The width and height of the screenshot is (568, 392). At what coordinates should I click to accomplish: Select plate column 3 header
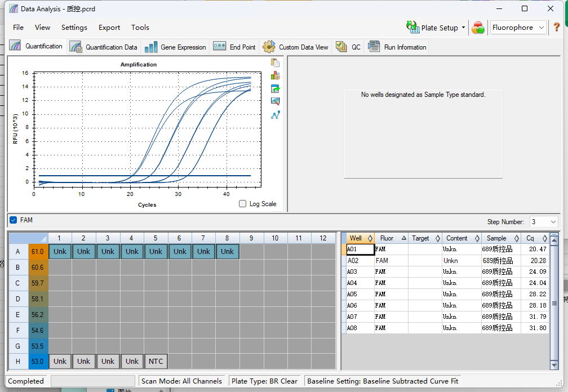pos(108,238)
